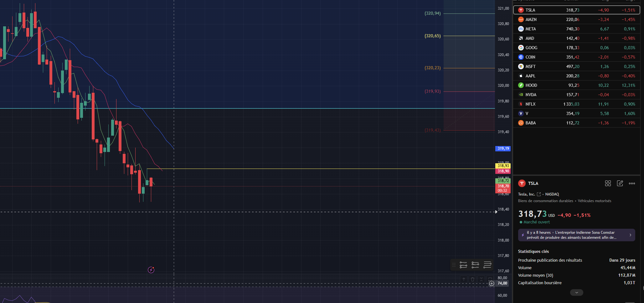Click the NVIDIA logo icon in watchlist
The height and width of the screenshot is (303, 644).
click(x=521, y=95)
